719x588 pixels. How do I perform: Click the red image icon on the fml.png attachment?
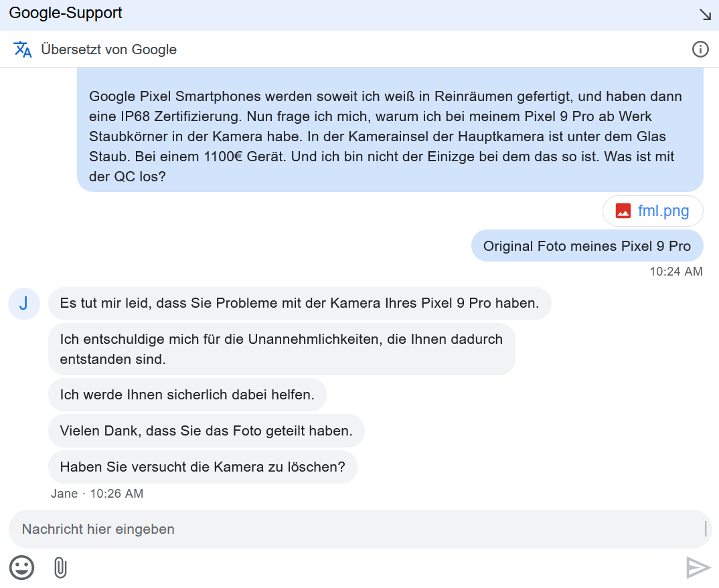(x=623, y=211)
